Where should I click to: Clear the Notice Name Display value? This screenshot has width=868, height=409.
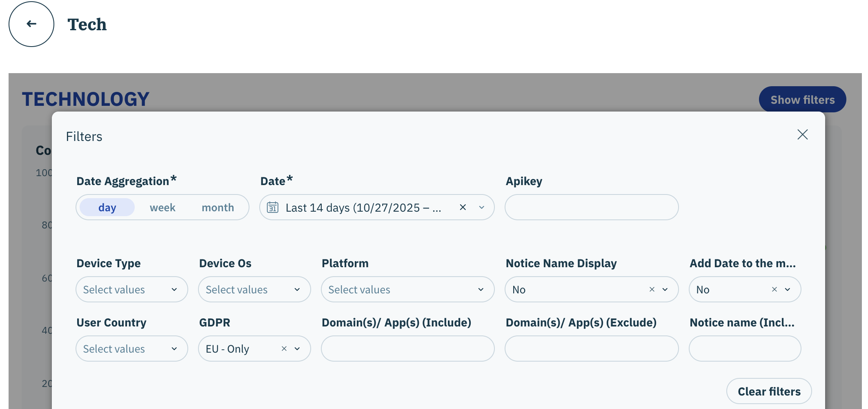(x=652, y=289)
